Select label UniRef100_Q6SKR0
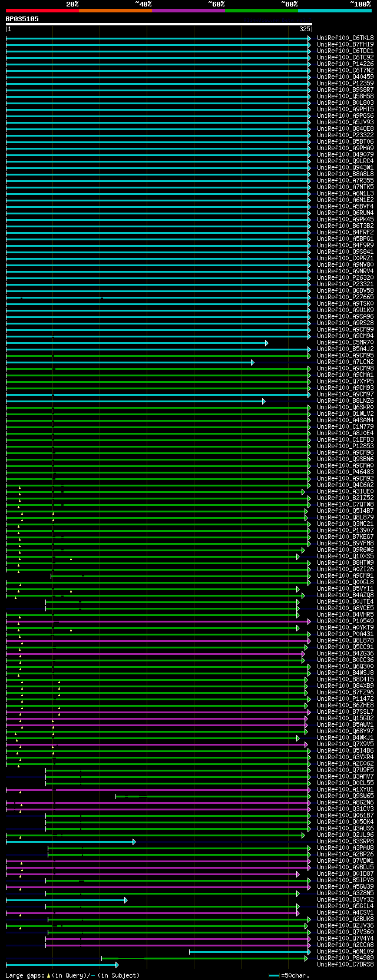The image size is (377, 980). coord(345,407)
